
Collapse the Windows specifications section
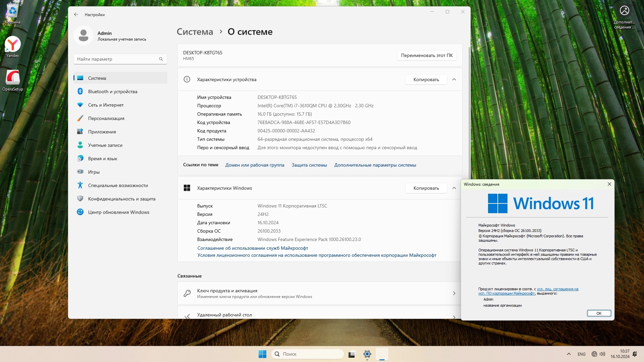tap(454, 188)
